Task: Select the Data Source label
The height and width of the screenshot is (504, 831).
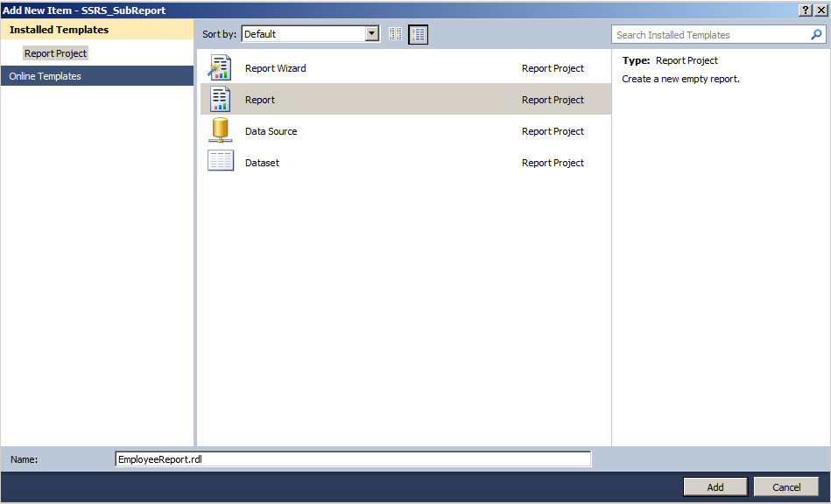Action: (271, 131)
